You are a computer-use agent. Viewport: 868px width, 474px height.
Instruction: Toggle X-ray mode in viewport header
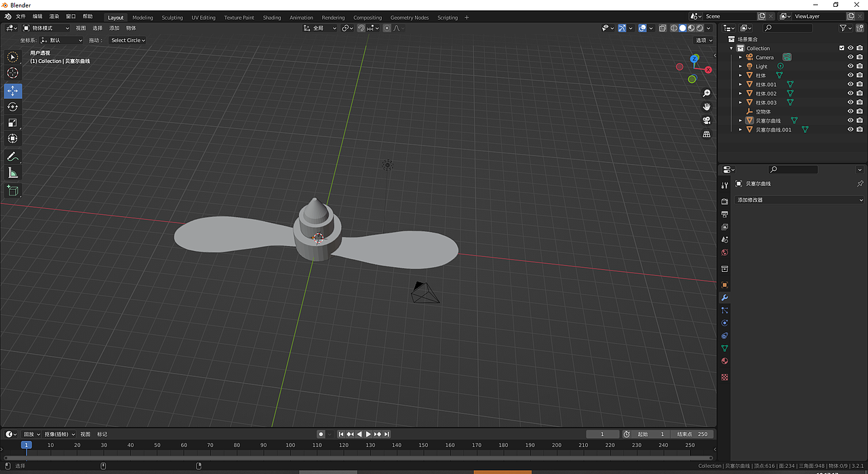[x=663, y=28]
